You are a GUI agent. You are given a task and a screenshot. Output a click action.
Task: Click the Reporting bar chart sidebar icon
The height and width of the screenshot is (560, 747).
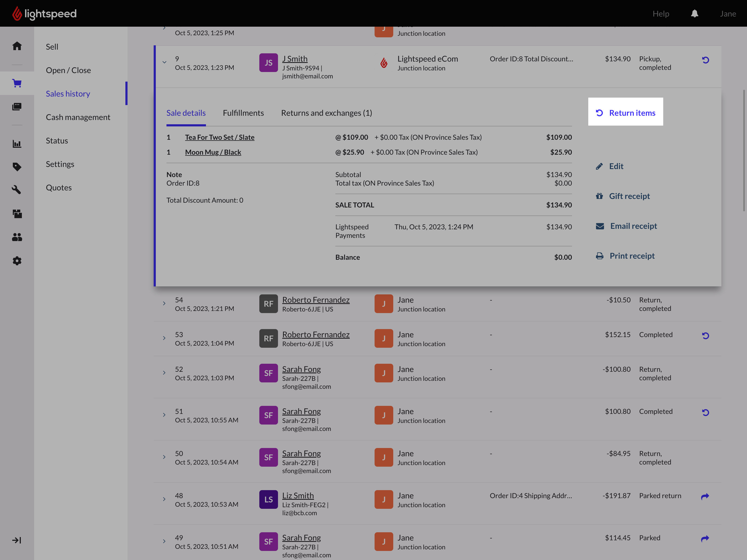[17, 144]
